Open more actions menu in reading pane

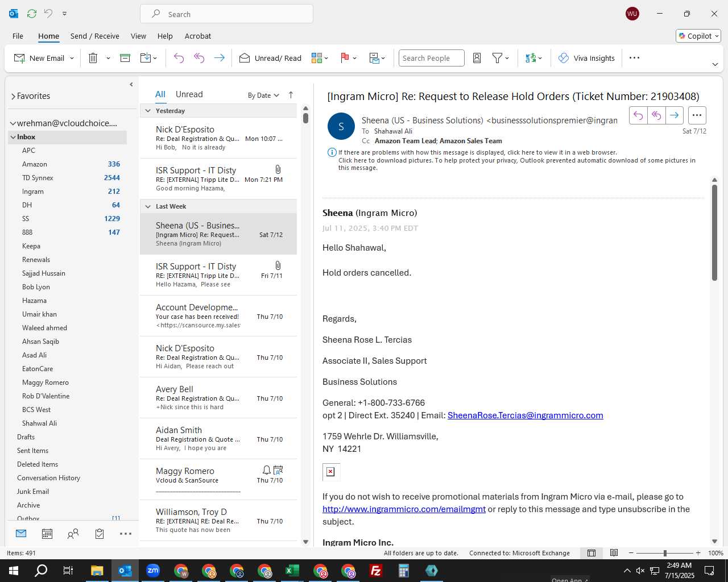(x=697, y=115)
